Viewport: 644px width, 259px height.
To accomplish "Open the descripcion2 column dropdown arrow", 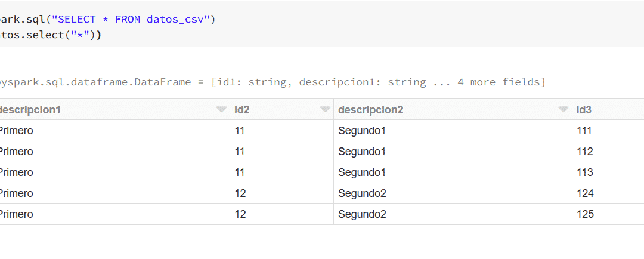I will [563, 109].
